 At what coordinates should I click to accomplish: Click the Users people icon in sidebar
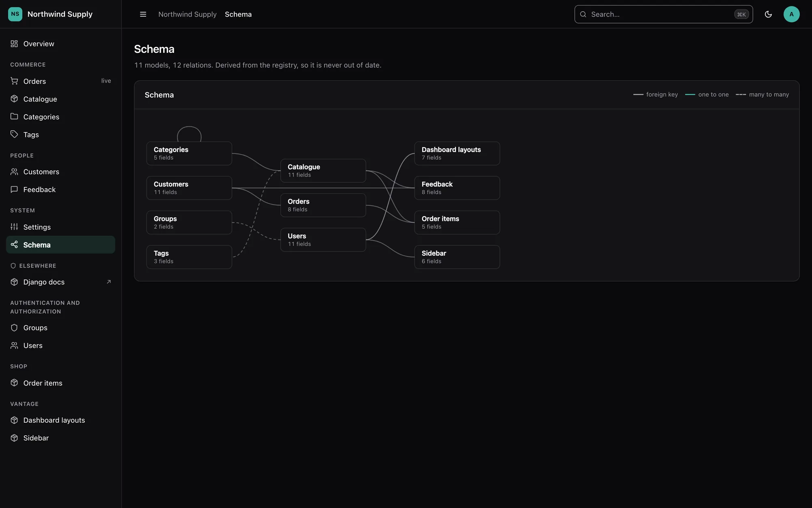tap(14, 345)
